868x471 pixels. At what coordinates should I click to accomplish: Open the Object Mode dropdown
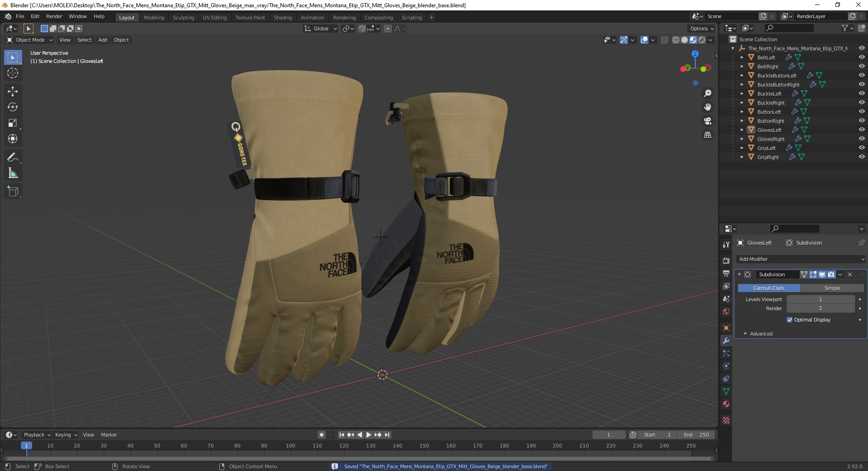coord(29,40)
